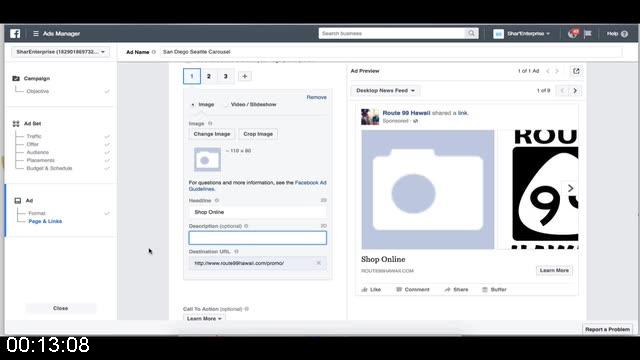
Task: Click the Route 99 Hawaii profile picture
Action: [370, 117]
